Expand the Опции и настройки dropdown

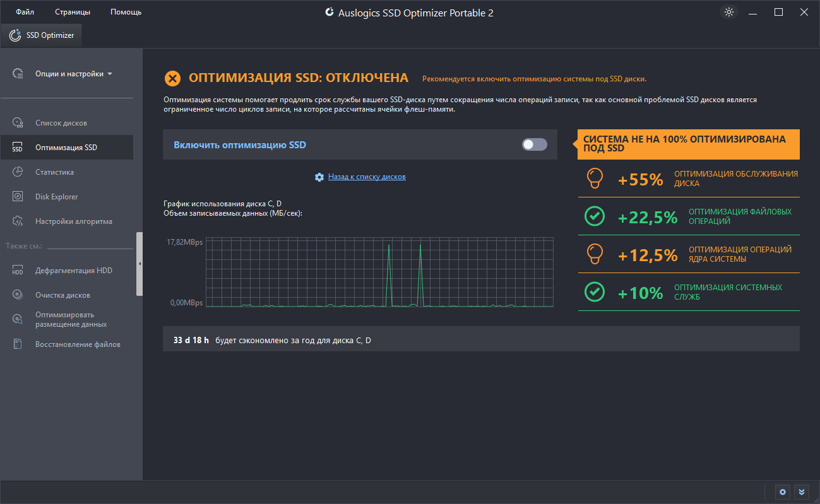tap(73, 74)
